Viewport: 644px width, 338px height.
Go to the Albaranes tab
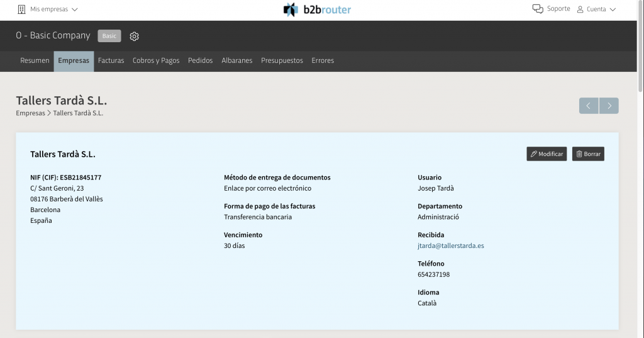pyautogui.click(x=236, y=61)
